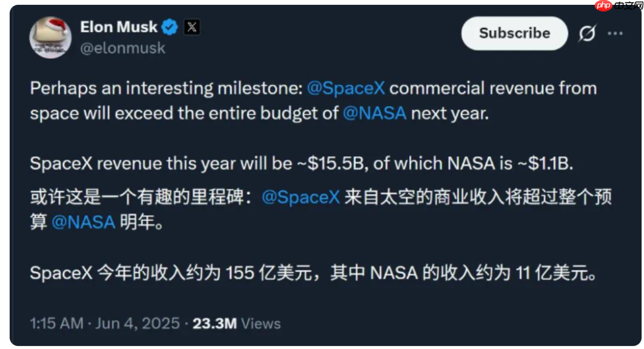Click the @elonmusk handle

(x=124, y=47)
